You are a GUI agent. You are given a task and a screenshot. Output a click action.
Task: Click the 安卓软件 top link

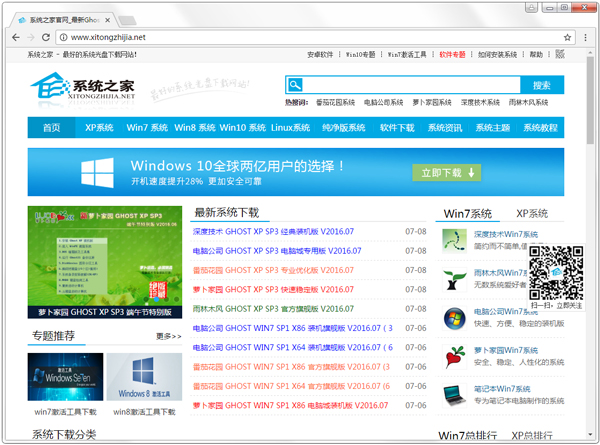click(x=320, y=54)
